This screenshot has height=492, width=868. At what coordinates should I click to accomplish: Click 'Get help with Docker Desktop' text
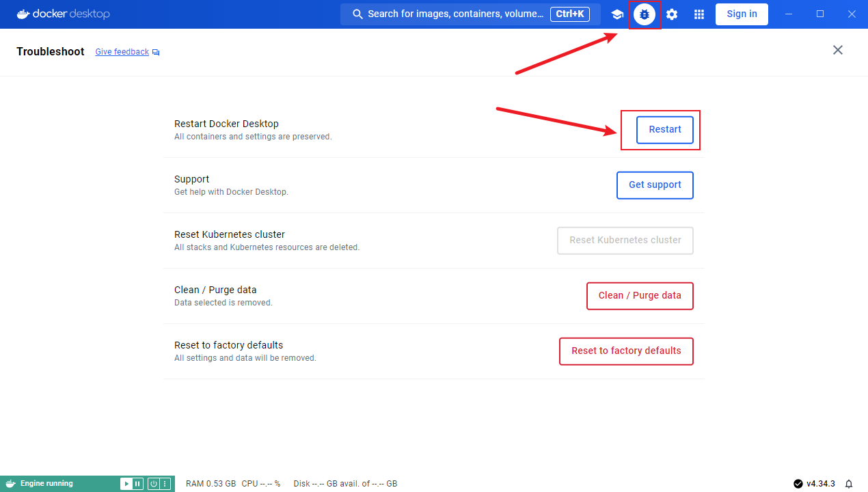coord(231,192)
